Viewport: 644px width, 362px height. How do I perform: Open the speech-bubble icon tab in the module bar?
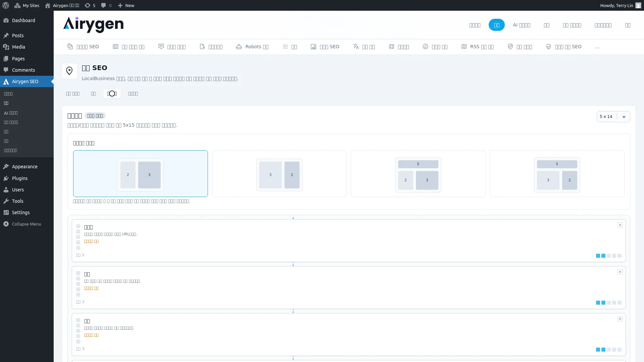coord(172,47)
